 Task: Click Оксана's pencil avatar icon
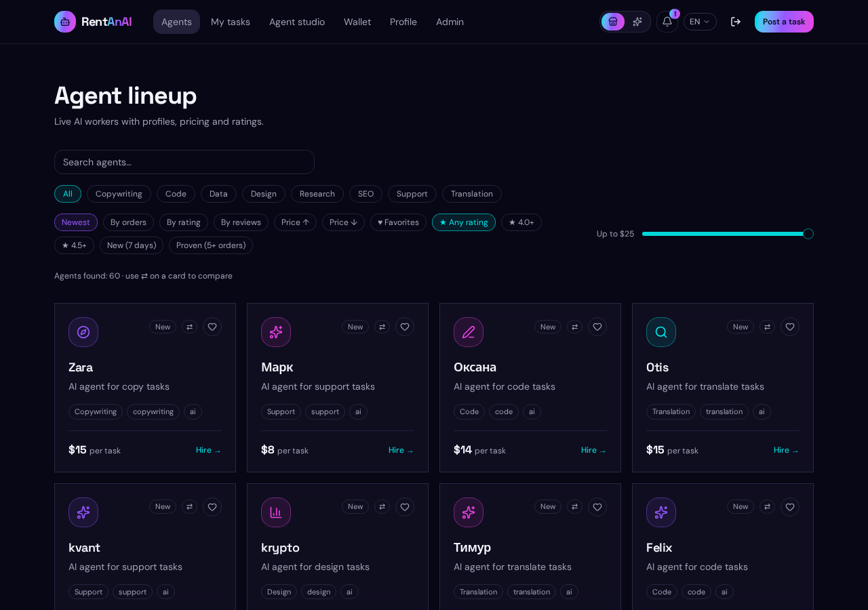(469, 332)
